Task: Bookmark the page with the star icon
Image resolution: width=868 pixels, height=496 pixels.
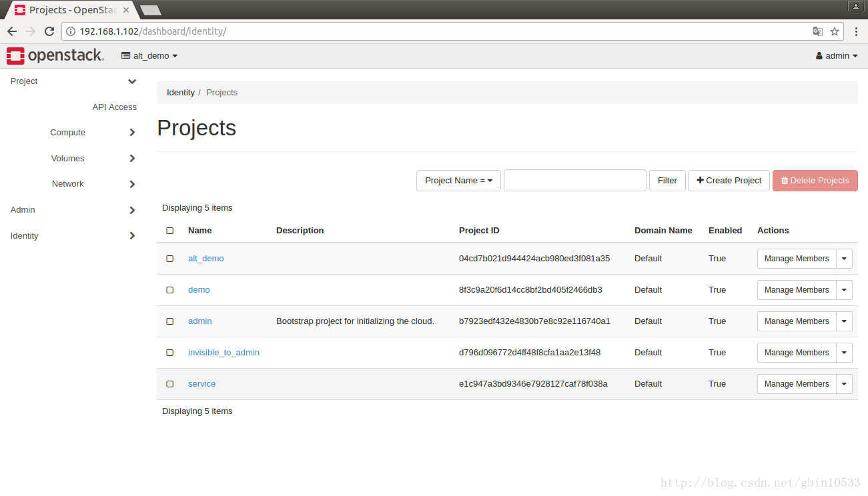Action: point(835,31)
